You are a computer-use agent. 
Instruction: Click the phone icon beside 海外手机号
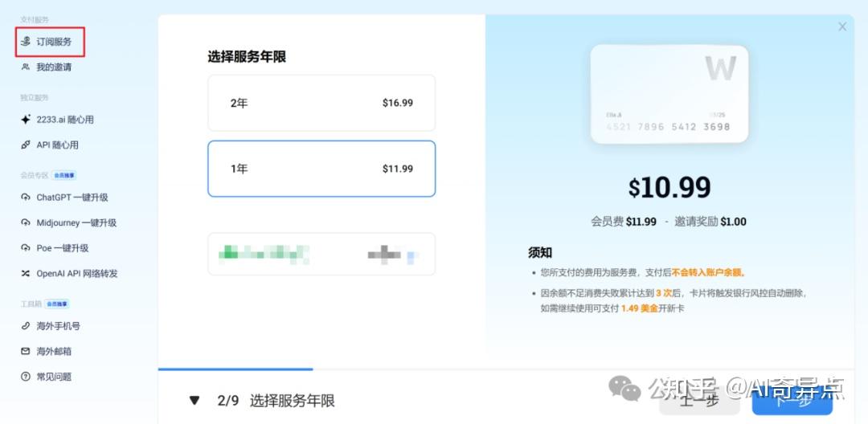pyautogui.click(x=26, y=326)
